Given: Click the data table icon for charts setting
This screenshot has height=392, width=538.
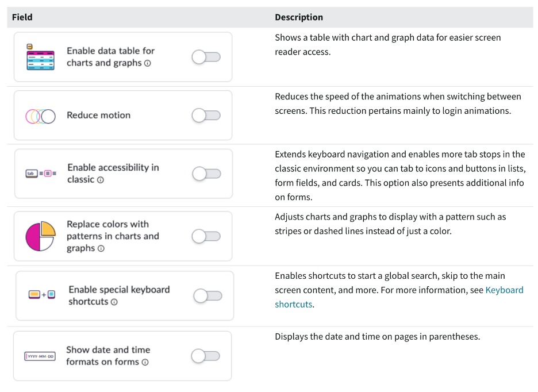Looking at the screenshot, I should pos(39,56).
